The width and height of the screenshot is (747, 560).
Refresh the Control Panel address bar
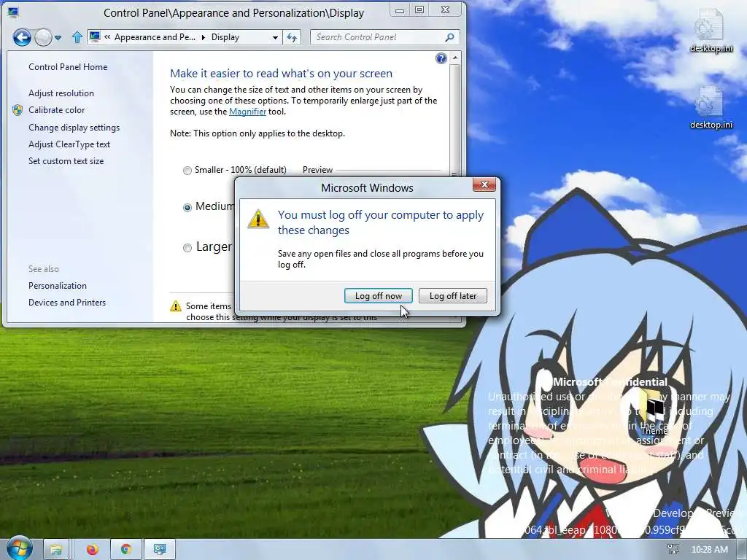pos(292,37)
